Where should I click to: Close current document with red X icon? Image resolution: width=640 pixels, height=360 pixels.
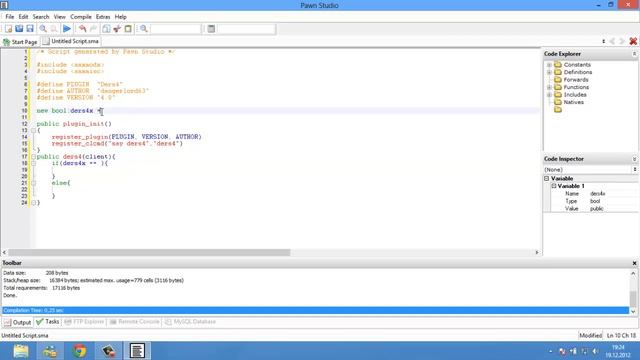pos(633,41)
